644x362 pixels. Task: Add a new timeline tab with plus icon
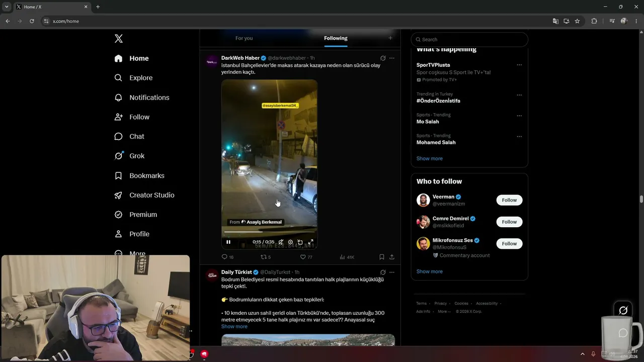(390, 38)
